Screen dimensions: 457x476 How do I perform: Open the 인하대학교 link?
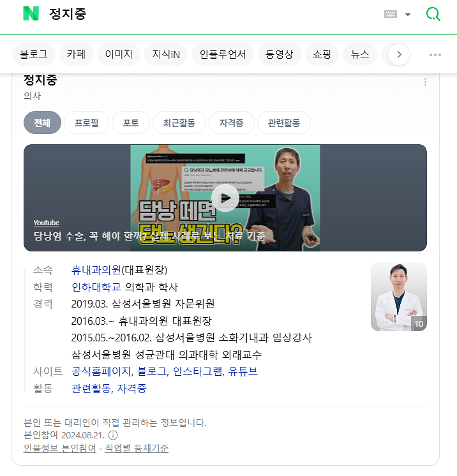[96, 287]
